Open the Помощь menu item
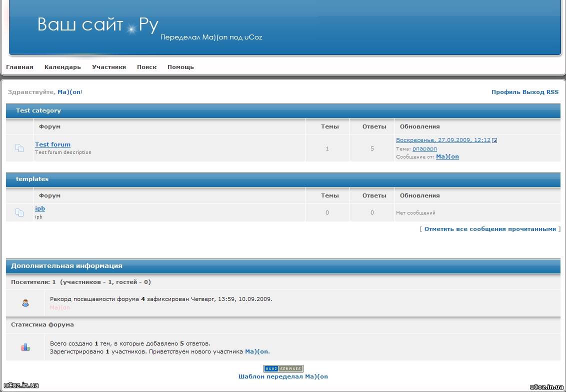Screen dimensions: 566x392 click(x=180, y=67)
